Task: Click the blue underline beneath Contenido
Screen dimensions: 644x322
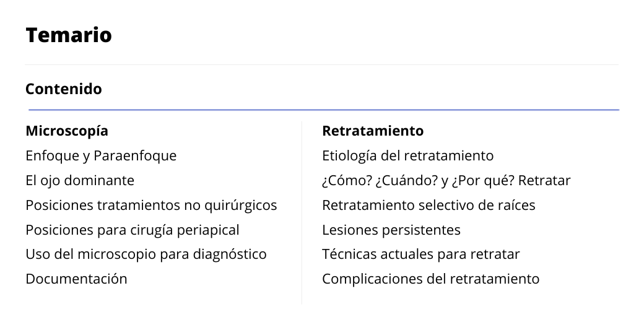Action: point(324,110)
